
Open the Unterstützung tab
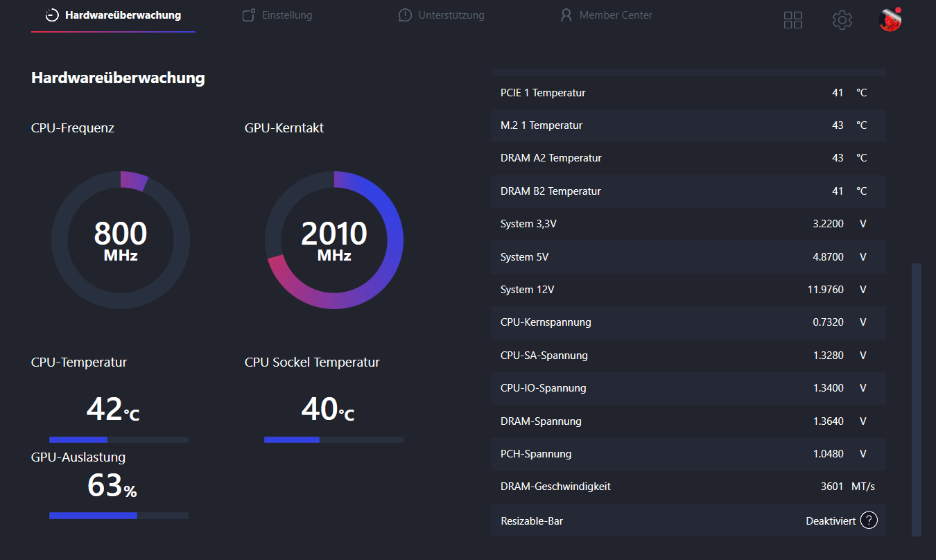click(x=441, y=15)
